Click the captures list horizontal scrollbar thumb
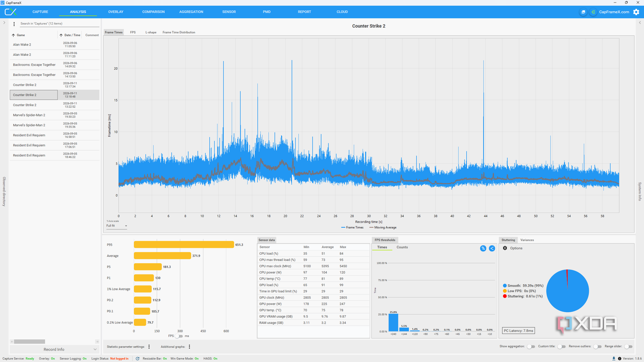644x362 pixels. point(30,342)
